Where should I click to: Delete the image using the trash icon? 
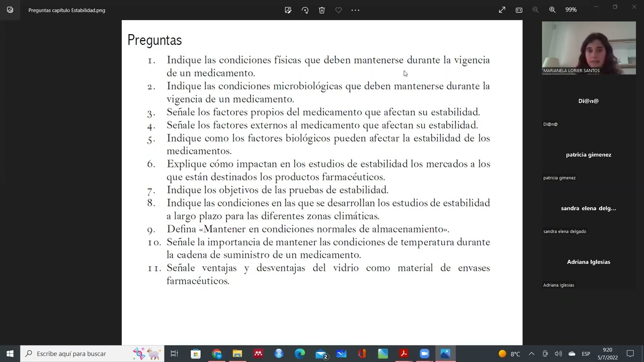click(x=322, y=10)
